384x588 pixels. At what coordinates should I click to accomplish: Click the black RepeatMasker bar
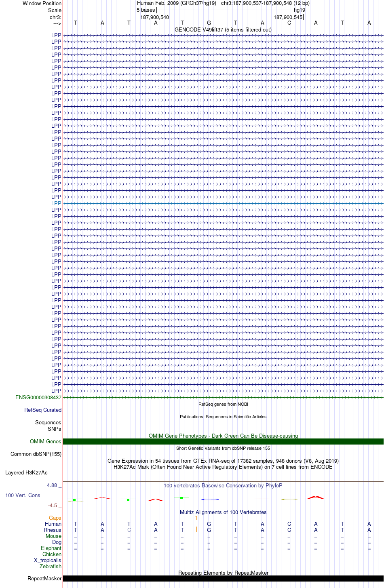[223, 578]
